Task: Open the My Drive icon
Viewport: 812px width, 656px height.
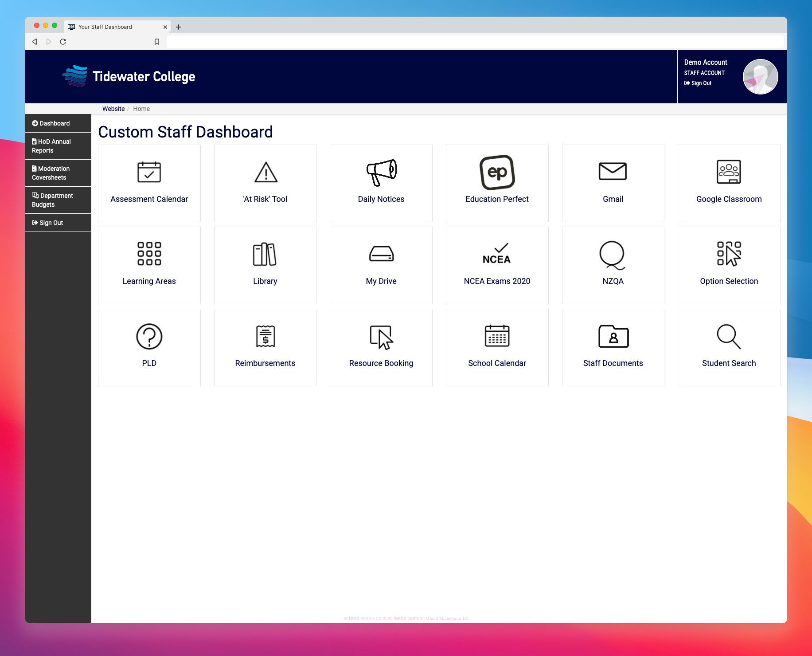Action: (x=381, y=254)
